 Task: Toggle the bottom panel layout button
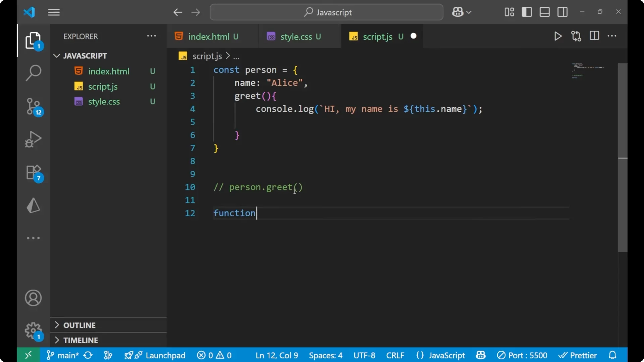tap(544, 12)
